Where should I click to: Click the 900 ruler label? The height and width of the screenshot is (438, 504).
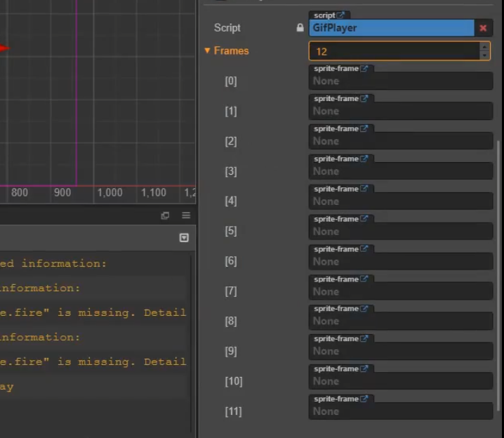62,192
